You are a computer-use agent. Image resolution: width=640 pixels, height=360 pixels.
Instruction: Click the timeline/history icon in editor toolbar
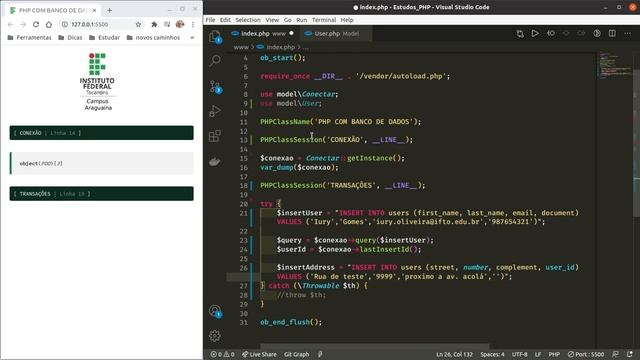tap(597, 33)
